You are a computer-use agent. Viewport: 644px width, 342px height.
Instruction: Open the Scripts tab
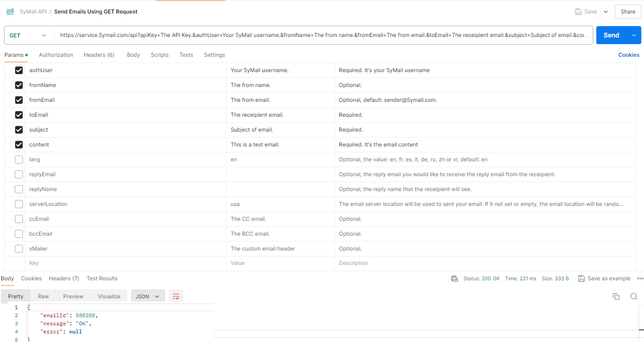160,55
